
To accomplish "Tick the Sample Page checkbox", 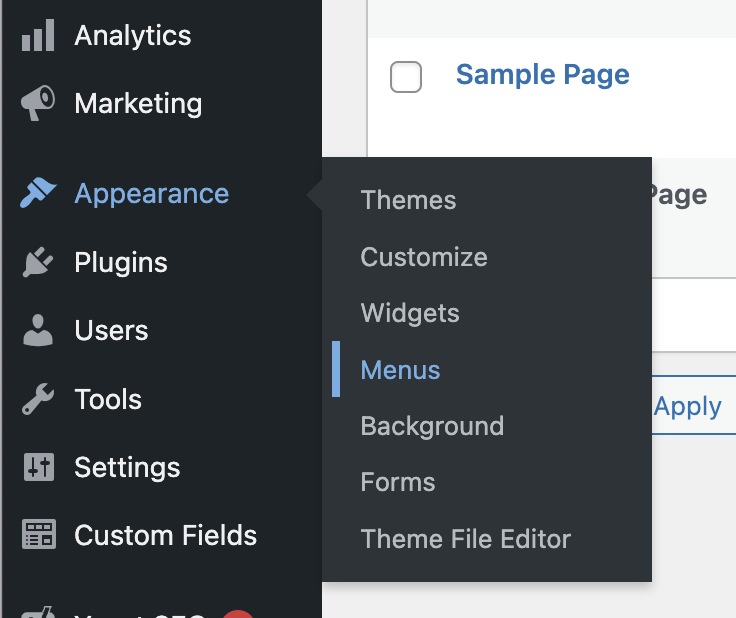I will (x=406, y=77).
